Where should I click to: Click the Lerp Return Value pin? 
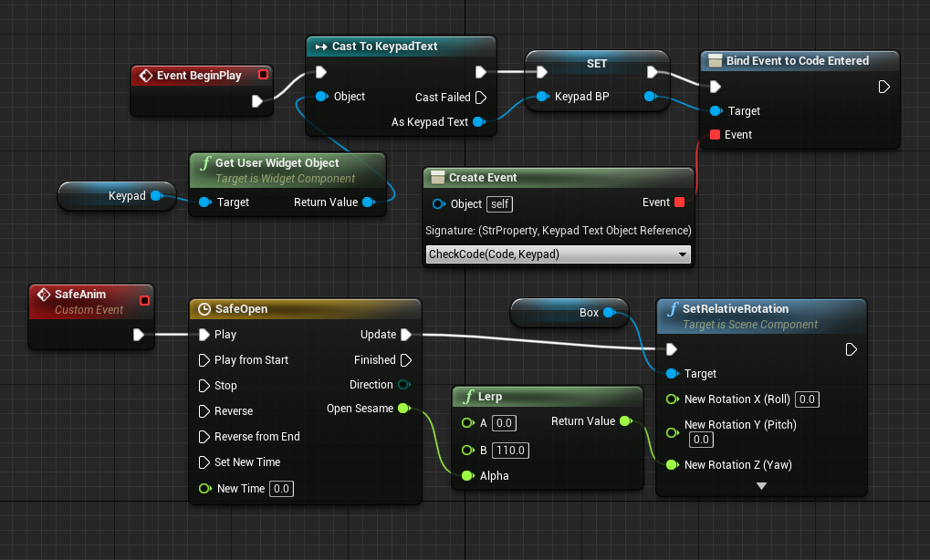tap(625, 421)
